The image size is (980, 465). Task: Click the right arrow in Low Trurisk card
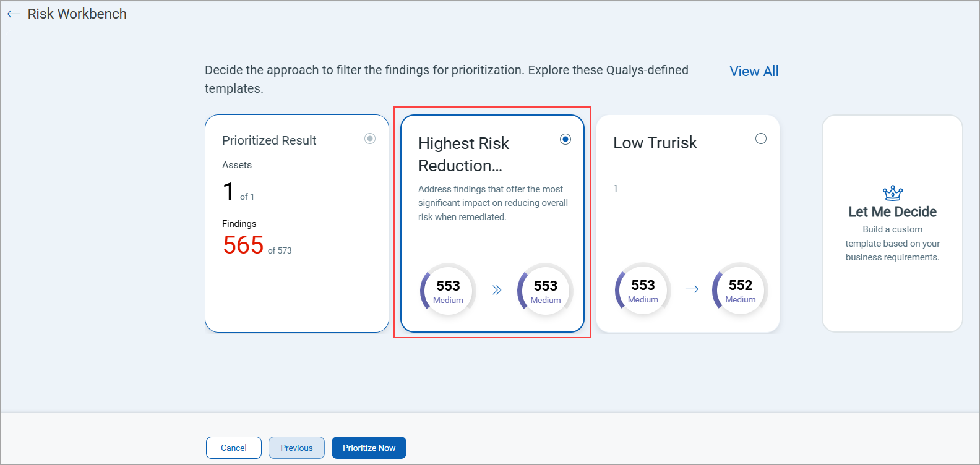692,289
